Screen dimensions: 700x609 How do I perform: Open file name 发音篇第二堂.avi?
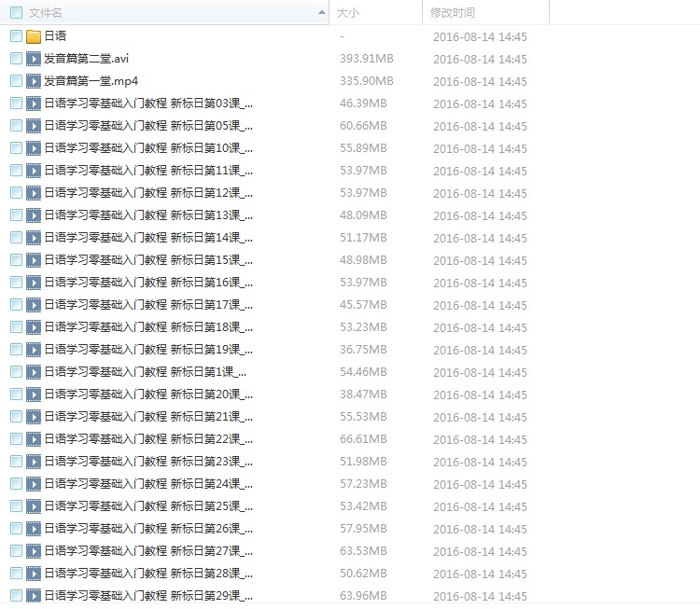click(86, 59)
